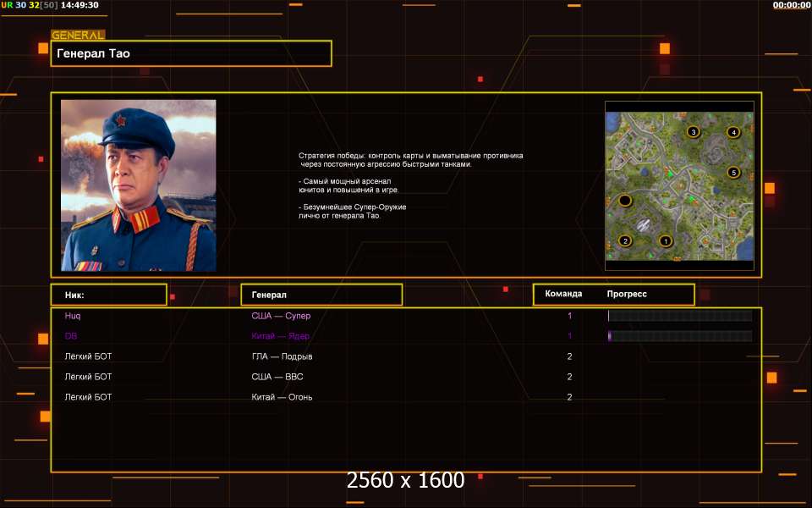Click the 'США — ВВС' general entry
812x508 pixels.
click(277, 377)
